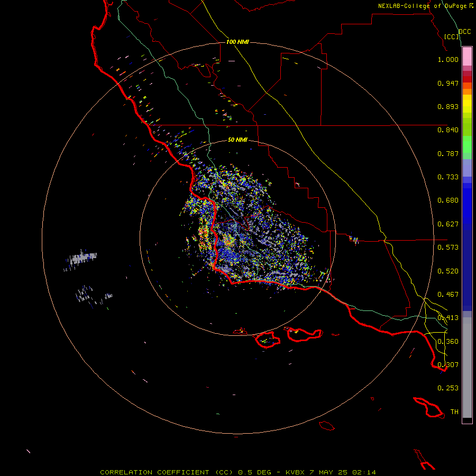This screenshot has height=476, width=476.
Task: Click the 0.573 value on the color scale
Action: (448, 248)
